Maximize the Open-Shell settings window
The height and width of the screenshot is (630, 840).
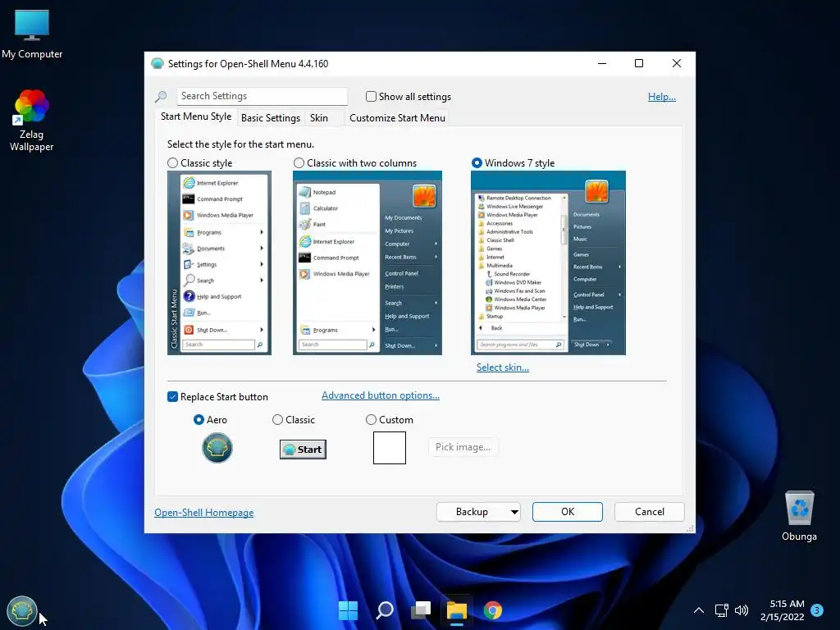click(x=639, y=63)
